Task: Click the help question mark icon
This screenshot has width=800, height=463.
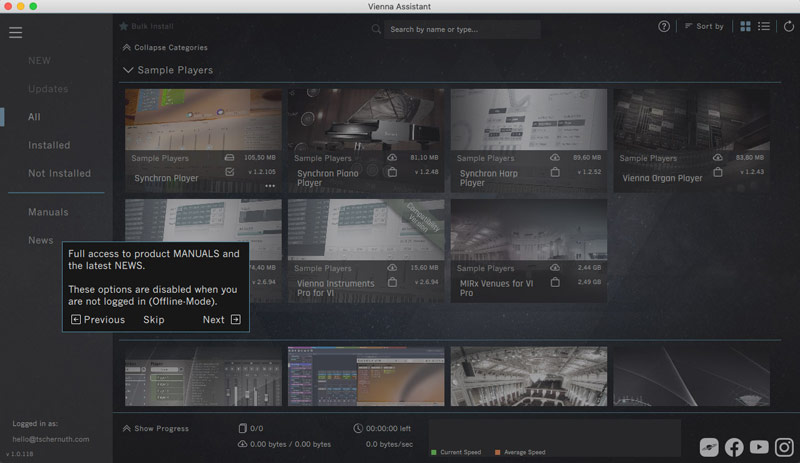Action: [x=664, y=27]
